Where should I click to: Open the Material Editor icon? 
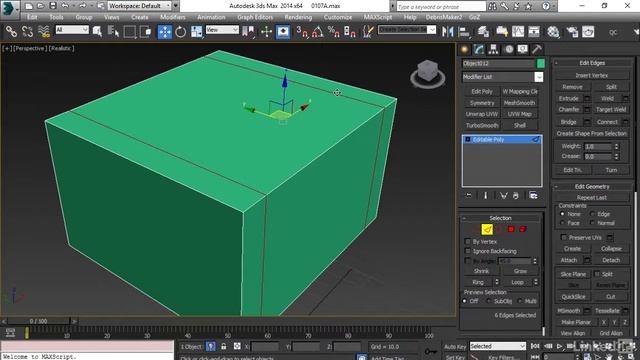click(x=553, y=31)
